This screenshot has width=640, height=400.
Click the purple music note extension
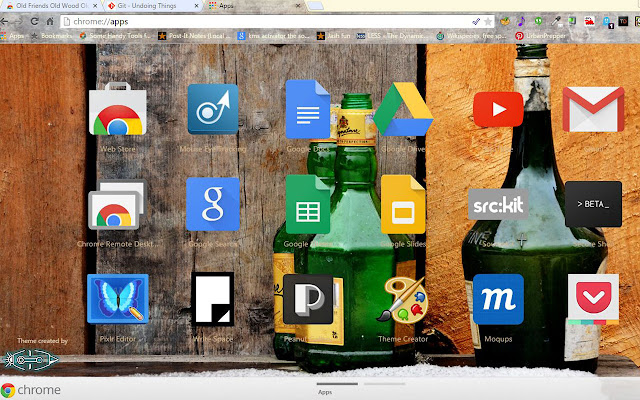point(521,21)
